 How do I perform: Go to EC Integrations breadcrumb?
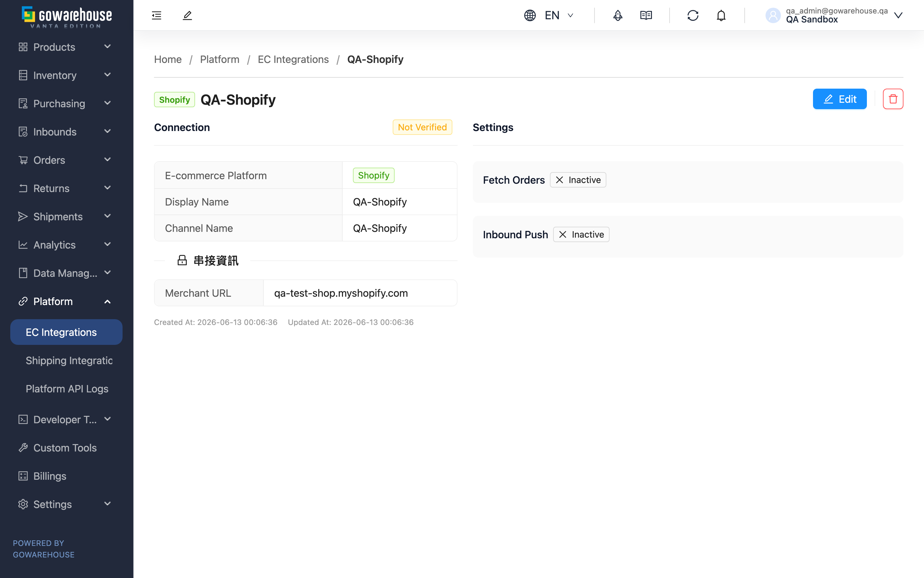point(293,59)
